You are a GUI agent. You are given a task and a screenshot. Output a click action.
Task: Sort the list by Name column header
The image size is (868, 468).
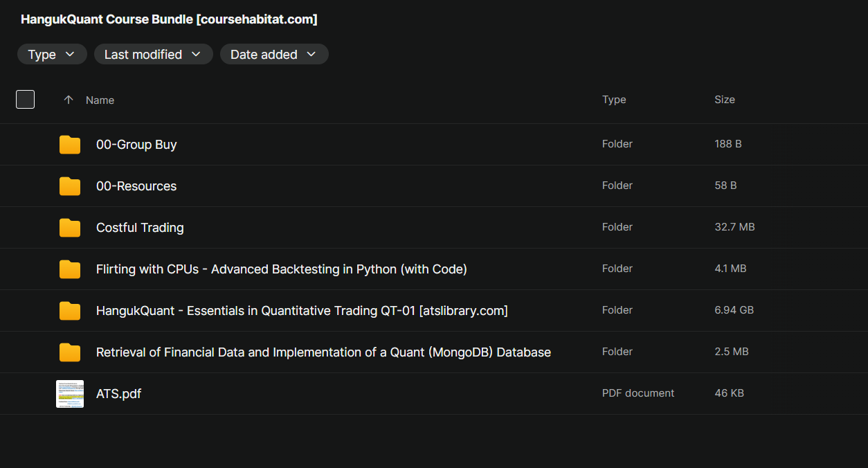click(100, 100)
